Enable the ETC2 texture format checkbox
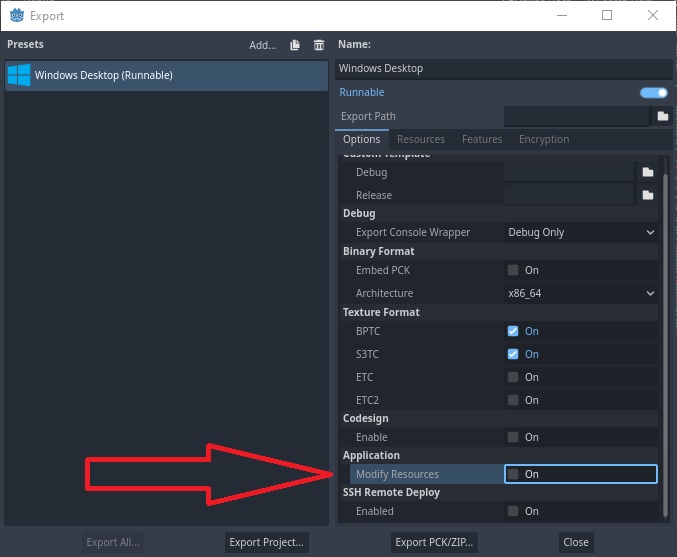 click(512, 400)
